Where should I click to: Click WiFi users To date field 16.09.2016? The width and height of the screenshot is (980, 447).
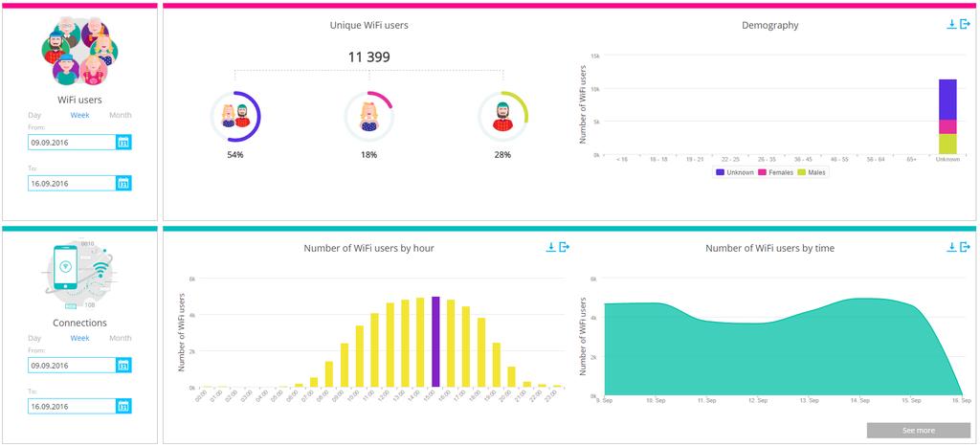coord(72,183)
